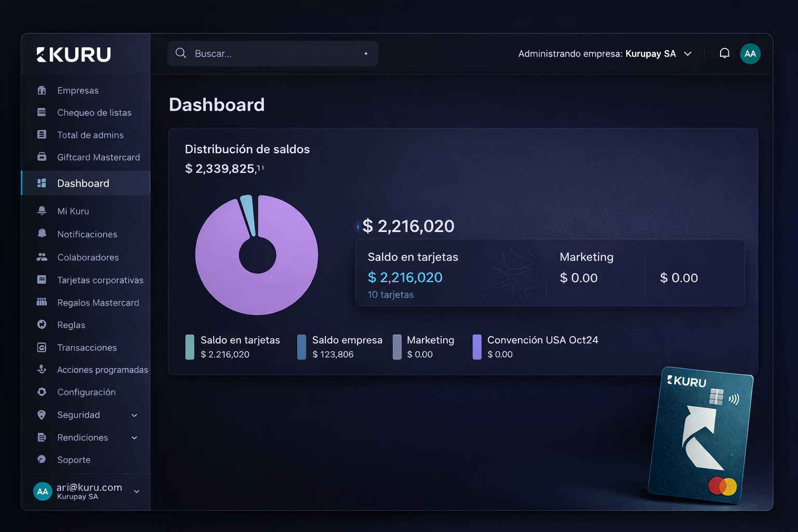Go to Total de admins
The width and height of the screenshot is (798, 532).
pos(86,135)
